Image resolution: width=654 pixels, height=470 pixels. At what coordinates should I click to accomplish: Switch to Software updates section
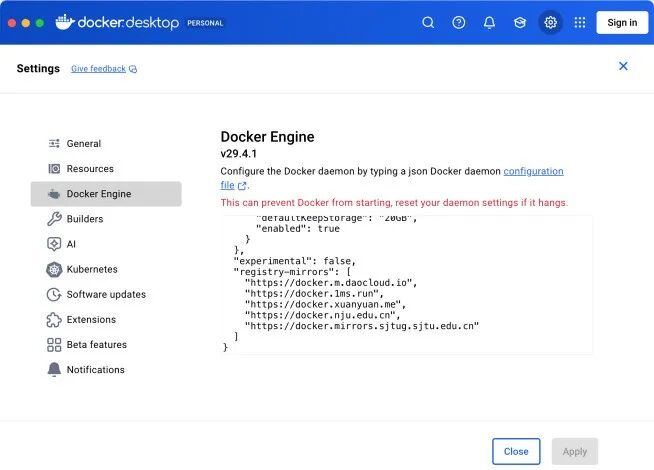coord(106,294)
